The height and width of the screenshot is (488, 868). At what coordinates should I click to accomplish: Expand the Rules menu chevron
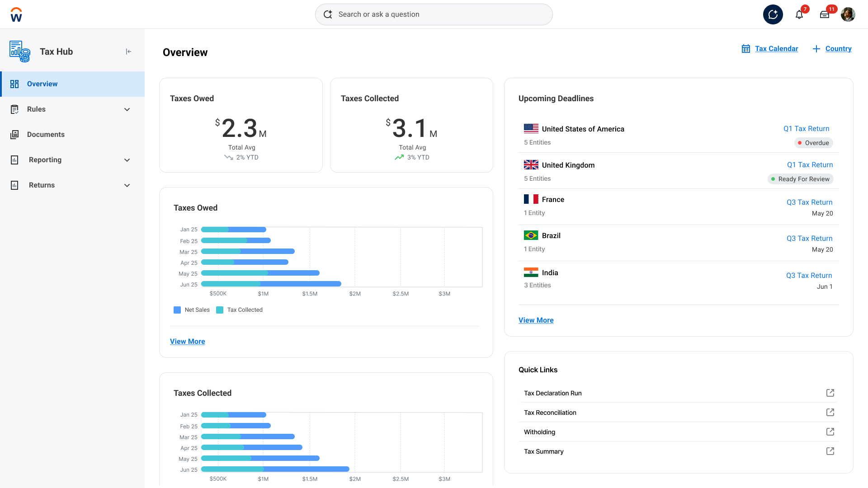[127, 109]
